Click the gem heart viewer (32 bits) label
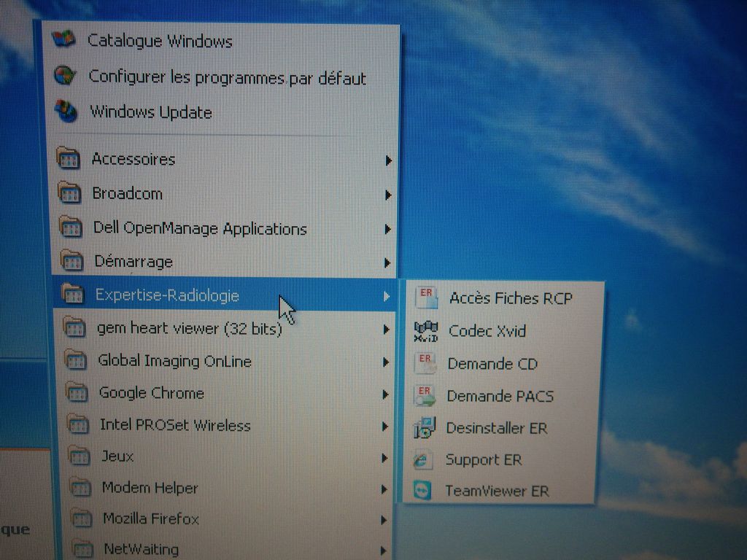 pos(189,329)
